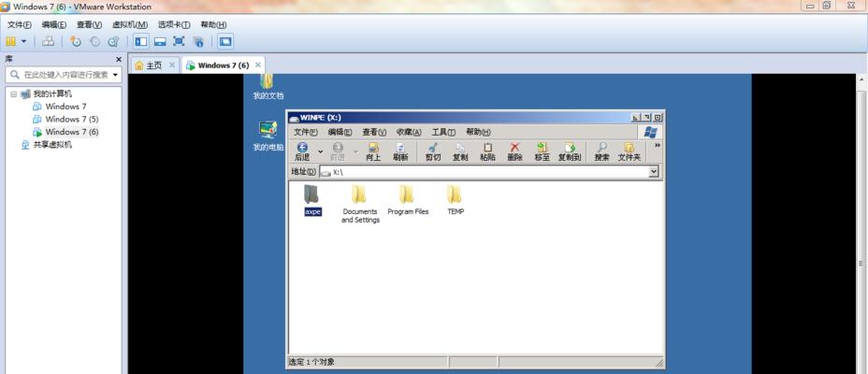868x374 pixels.
Task: Revert the VM to its previous snapshot
Action: pyautogui.click(x=94, y=41)
